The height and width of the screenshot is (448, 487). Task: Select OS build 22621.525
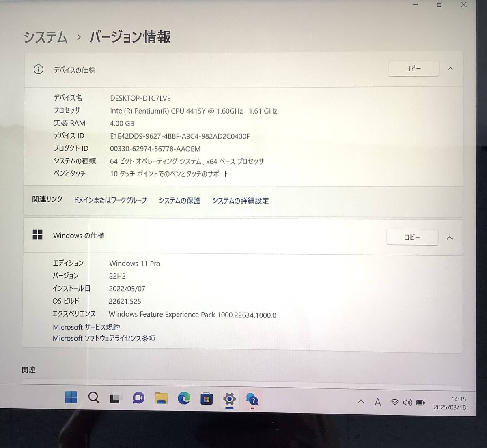125,301
